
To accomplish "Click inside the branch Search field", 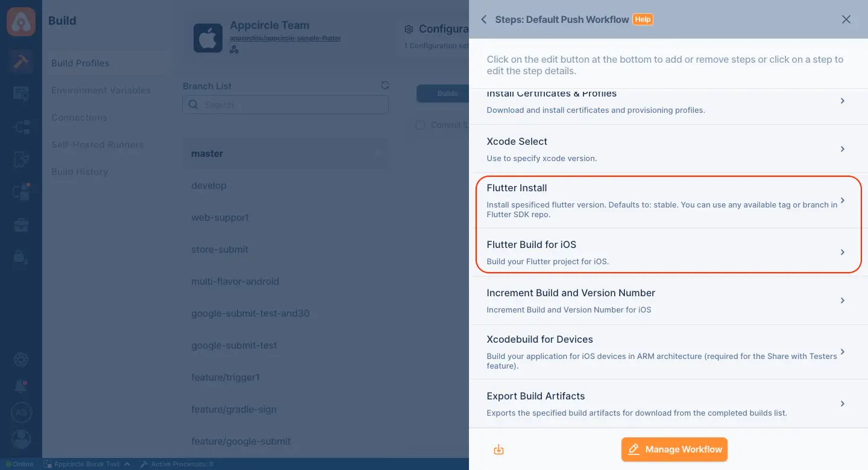I will [x=286, y=104].
